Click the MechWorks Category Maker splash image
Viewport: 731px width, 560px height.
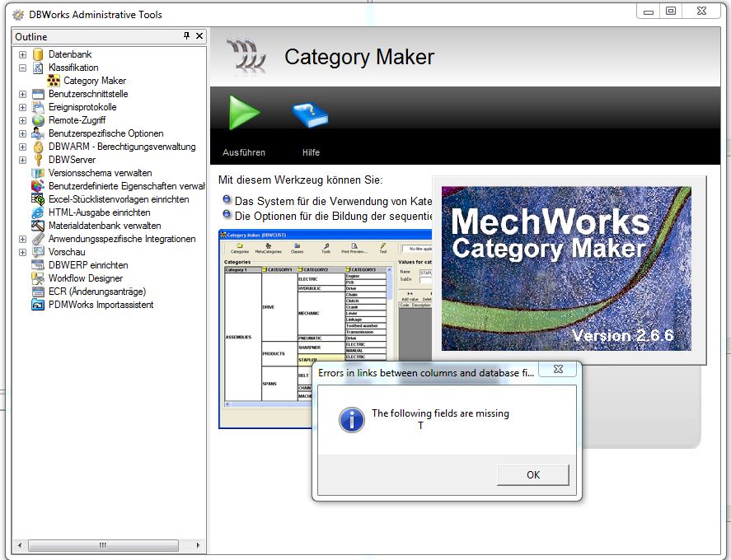tap(566, 268)
